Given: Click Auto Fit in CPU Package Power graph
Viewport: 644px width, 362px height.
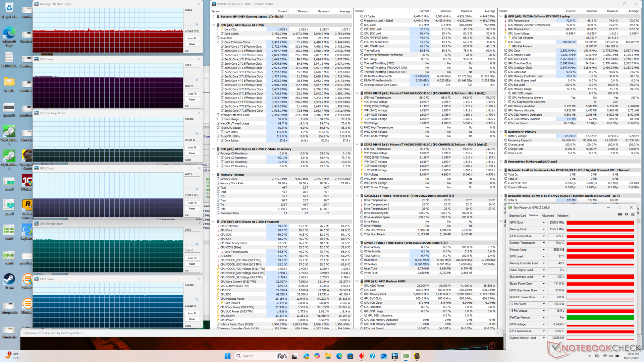Looking at the screenshot, I should coord(192,147).
